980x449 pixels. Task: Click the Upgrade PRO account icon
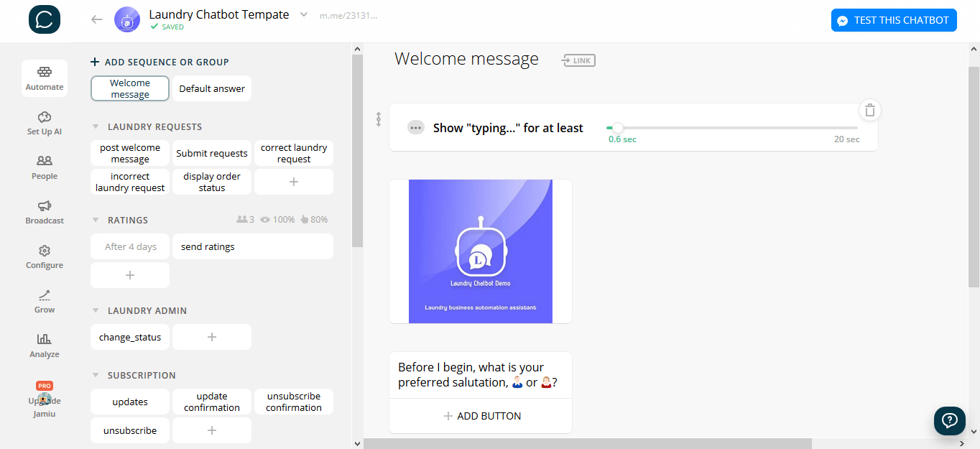45,399
